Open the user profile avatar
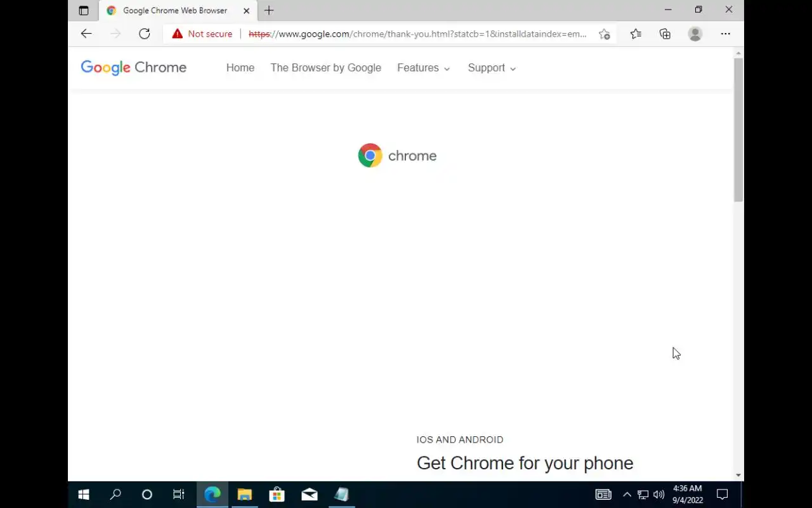Screen dimensions: 812x508 coord(695,34)
